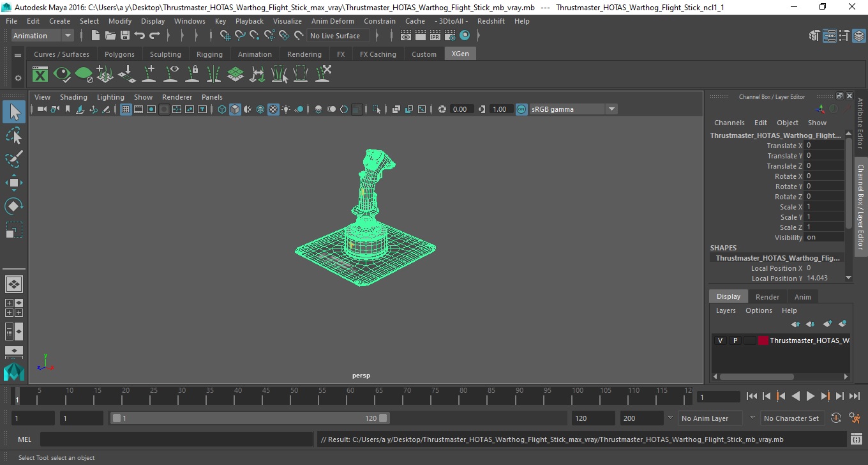Screen dimensions: 868x465
Task: Click frame 60 on the timeline
Action: click(350, 397)
